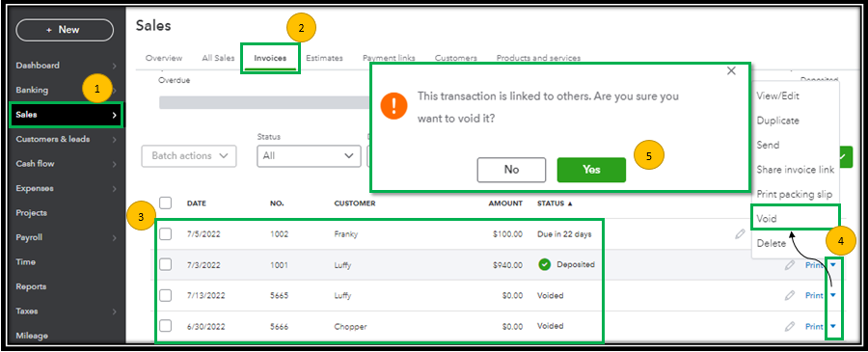Open Payroll in the sidebar
The image size is (868, 352).
(29, 237)
